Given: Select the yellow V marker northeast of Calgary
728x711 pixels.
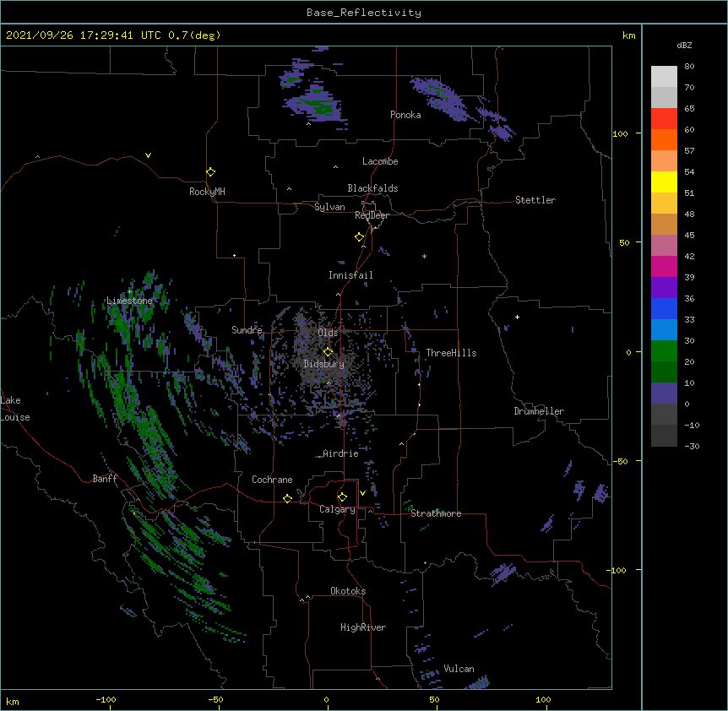Looking at the screenshot, I should (x=362, y=493).
